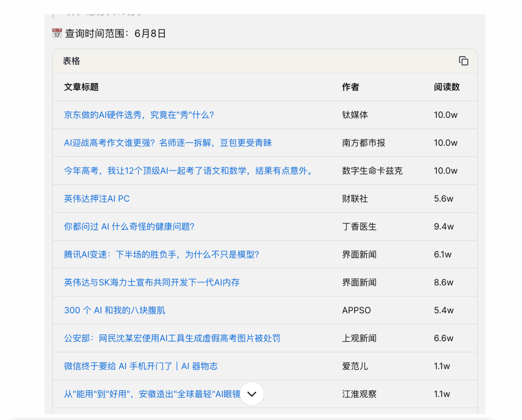The image size is (522, 420).
Task: Click the calendar icon beside 查询时间范围
Action: click(x=57, y=33)
